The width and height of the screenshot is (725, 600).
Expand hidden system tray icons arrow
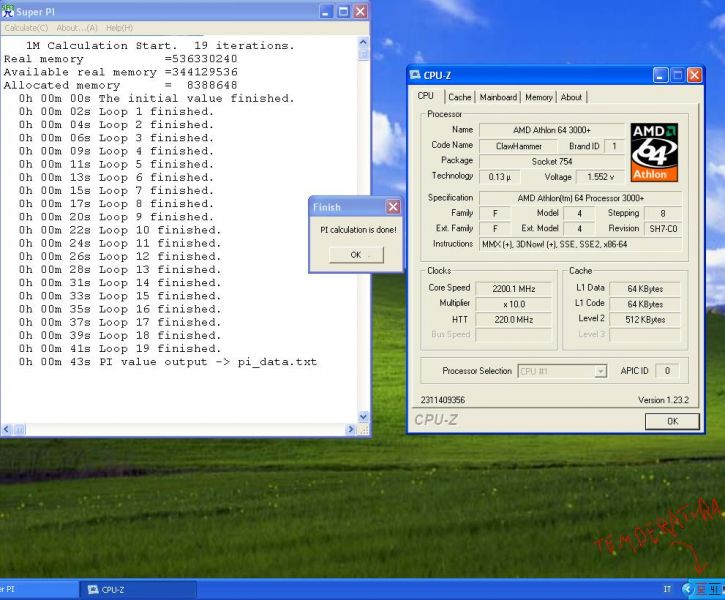click(x=688, y=589)
